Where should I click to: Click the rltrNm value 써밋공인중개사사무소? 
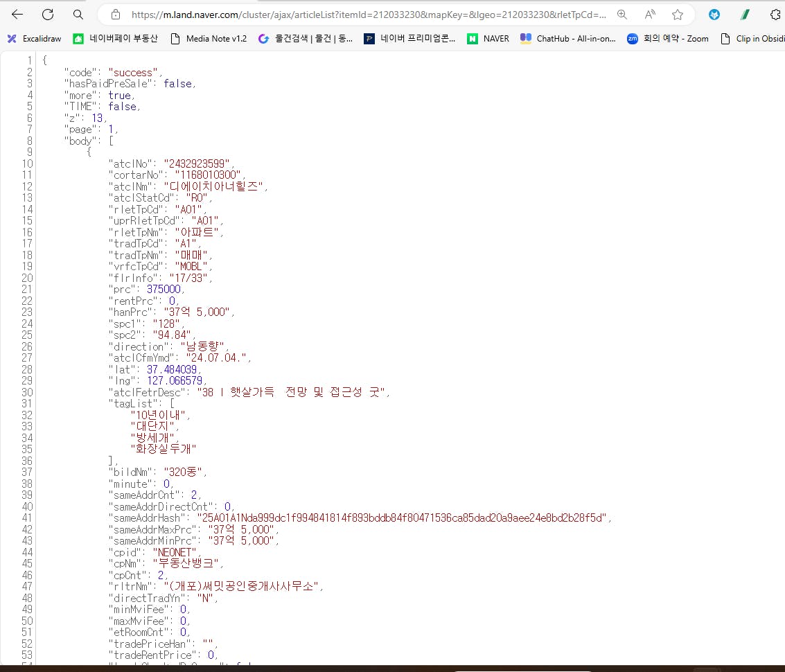click(x=241, y=586)
